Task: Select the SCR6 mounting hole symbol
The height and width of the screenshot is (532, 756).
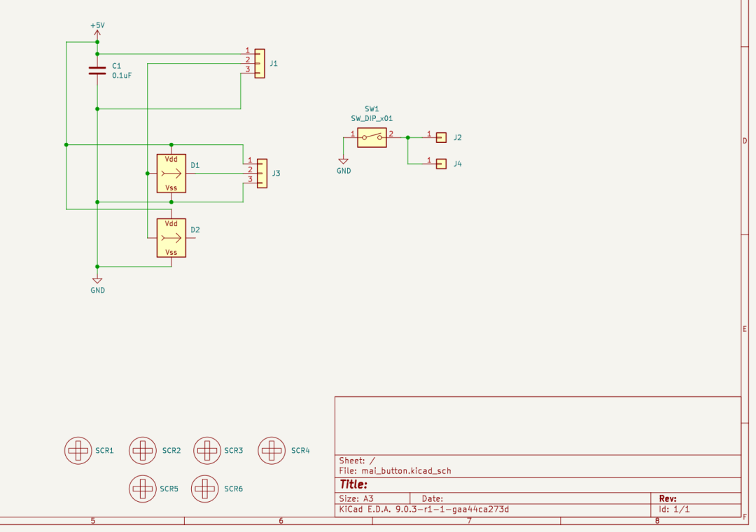Action: pyautogui.click(x=205, y=489)
